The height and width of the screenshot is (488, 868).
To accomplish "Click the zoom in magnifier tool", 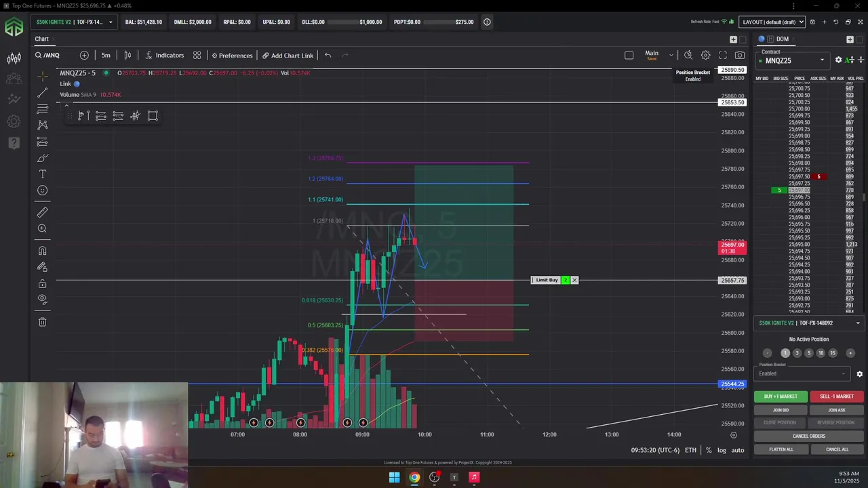I will tap(42, 229).
